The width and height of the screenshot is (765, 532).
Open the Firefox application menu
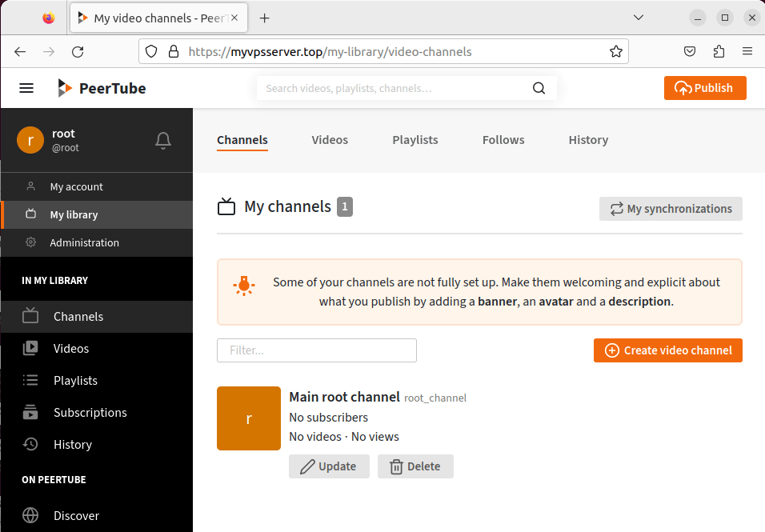(747, 51)
